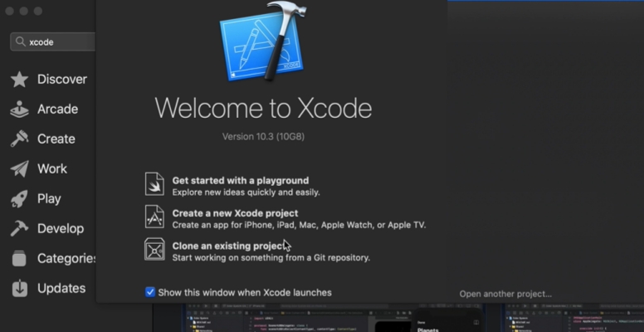This screenshot has width=644, height=332.
Task: Click the Discover star icon
Action: [19, 80]
